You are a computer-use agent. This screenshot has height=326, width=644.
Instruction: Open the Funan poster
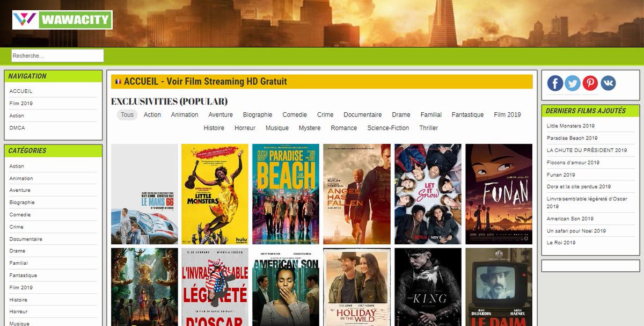click(499, 194)
